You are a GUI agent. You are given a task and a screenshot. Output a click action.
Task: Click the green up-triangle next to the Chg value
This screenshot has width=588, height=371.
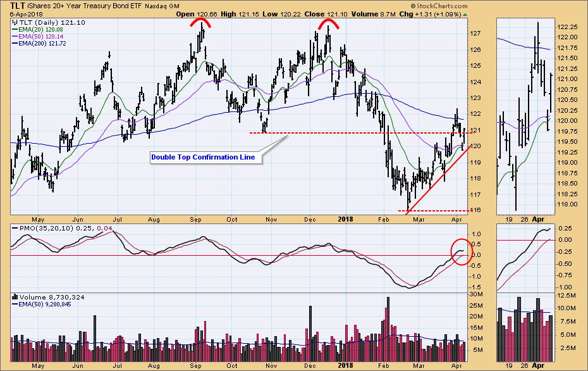tap(465, 15)
